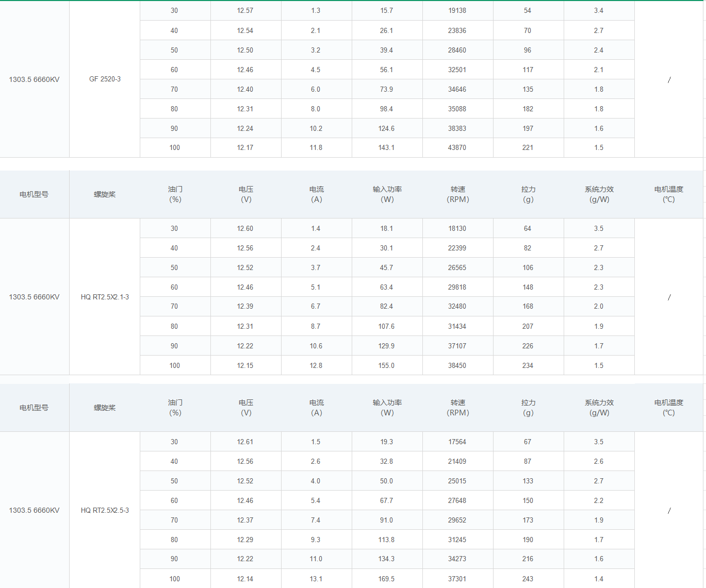The image size is (706, 588).
Task: Click motor model cell beside HQ RT2.5X2.5-3
Action: pos(34,510)
